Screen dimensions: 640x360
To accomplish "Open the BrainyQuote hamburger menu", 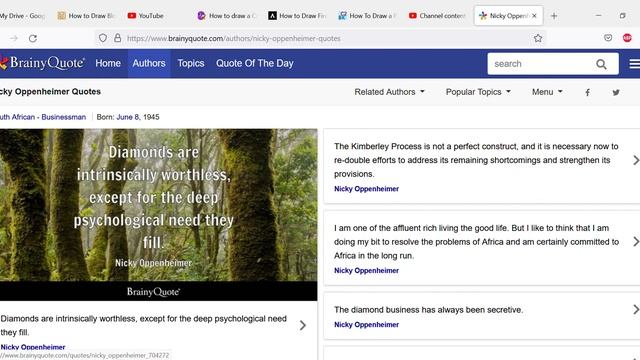I will (635, 64).
